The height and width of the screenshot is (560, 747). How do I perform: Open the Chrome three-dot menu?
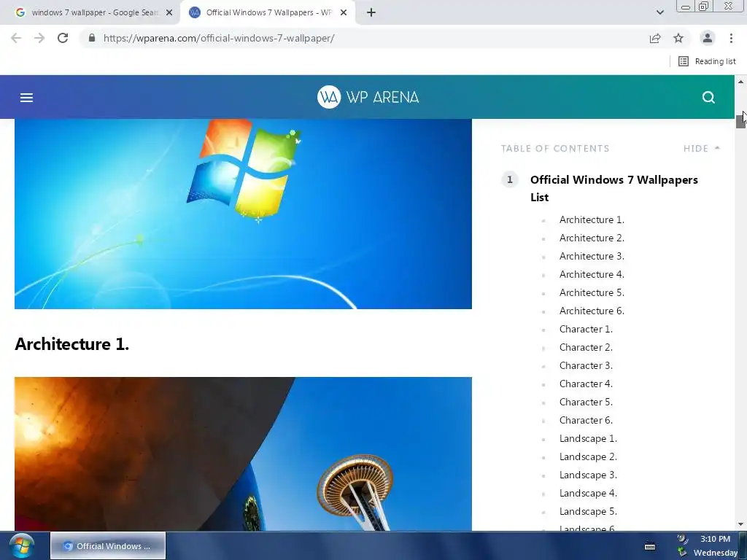point(731,38)
